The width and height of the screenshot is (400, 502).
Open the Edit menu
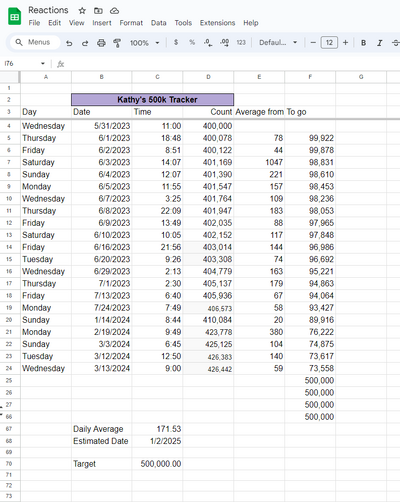click(x=55, y=23)
